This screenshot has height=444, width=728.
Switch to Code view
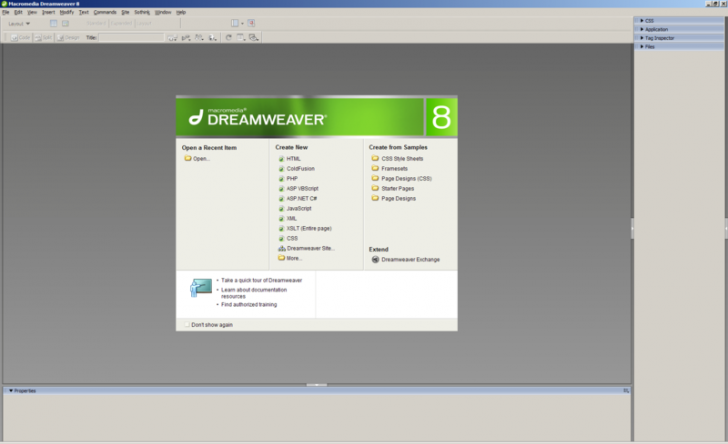(20, 38)
